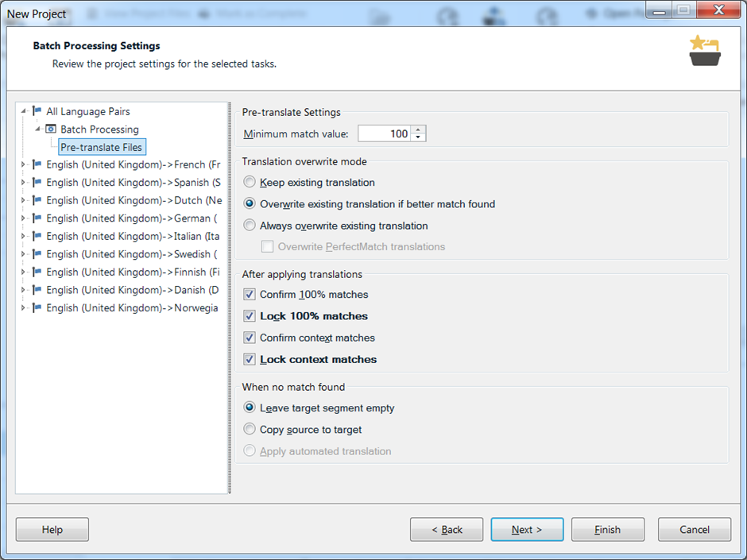Viewport: 747px width, 560px height.
Task: Select Pre-translate Files tree item
Action: [x=102, y=147]
